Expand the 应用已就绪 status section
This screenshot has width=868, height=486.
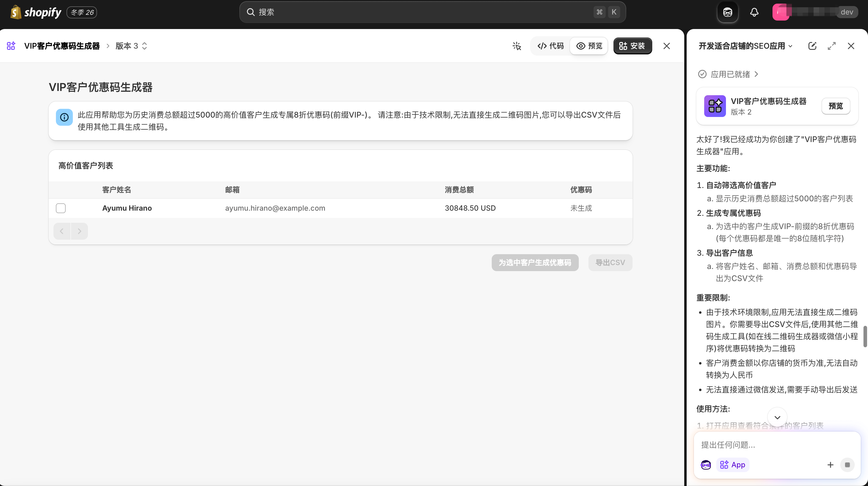728,74
